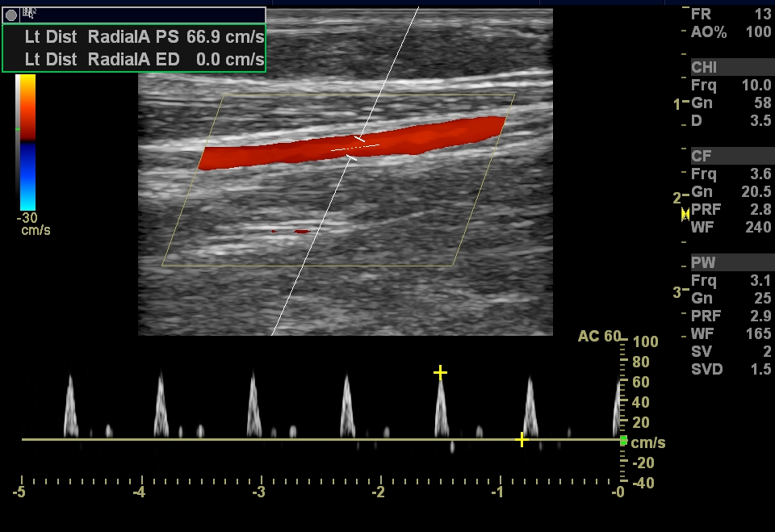Select the PW parameter header
Image resolution: width=775 pixels, height=532 pixels.
pos(702,263)
